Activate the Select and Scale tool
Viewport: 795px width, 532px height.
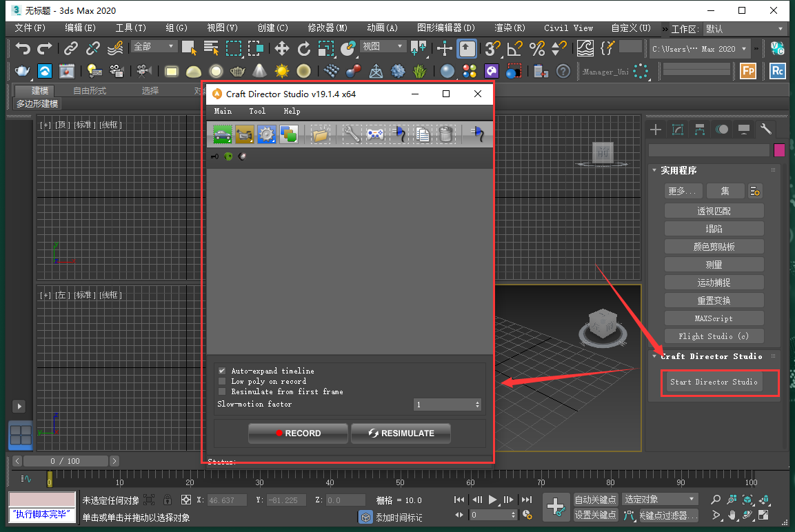[326, 49]
